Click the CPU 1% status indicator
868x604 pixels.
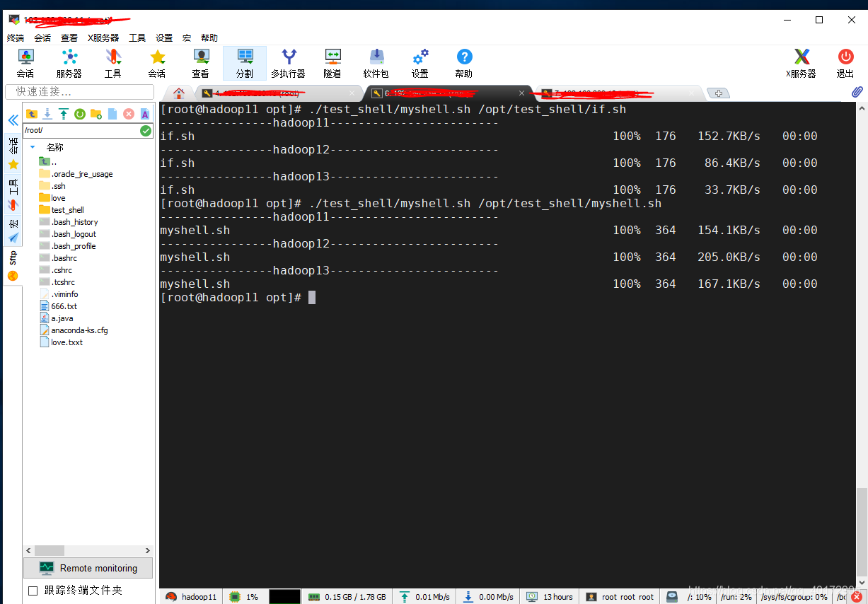pyautogui.click(x=244, y=597)
